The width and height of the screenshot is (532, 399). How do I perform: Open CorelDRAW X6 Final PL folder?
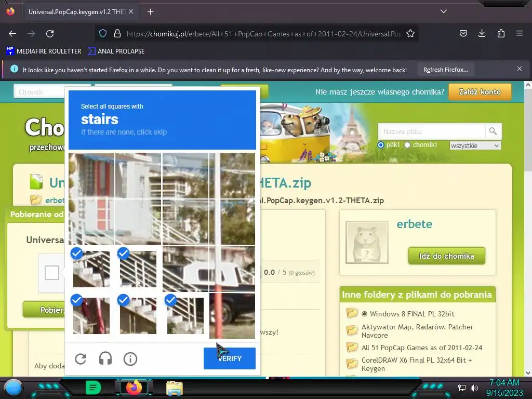click(x=417, y=364)
